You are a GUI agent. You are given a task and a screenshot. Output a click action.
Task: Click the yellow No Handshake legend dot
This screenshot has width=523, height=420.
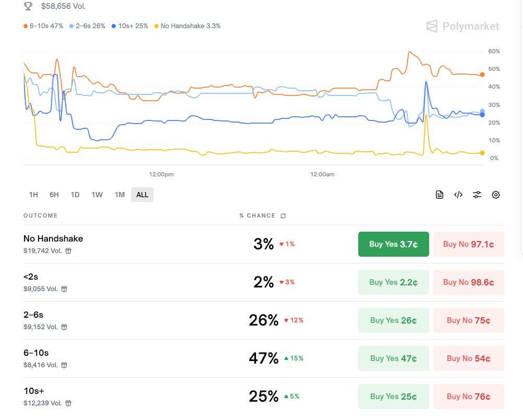[156, 26]
